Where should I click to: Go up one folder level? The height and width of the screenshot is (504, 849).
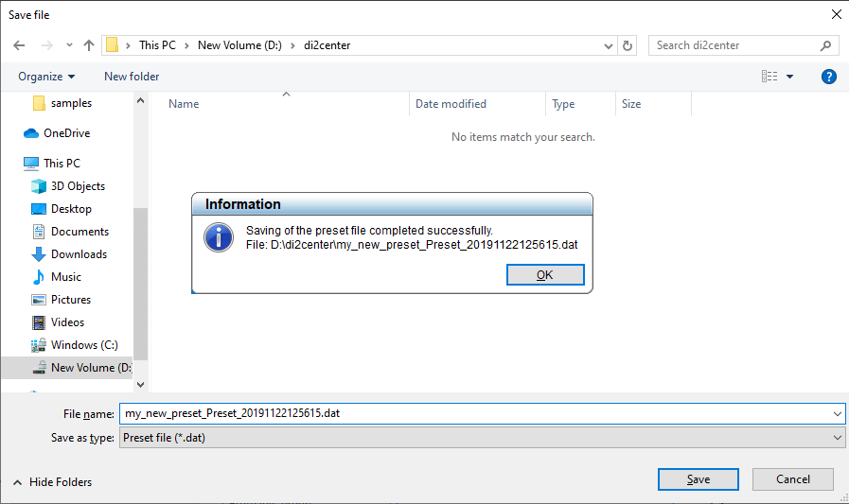click(89, 45)
